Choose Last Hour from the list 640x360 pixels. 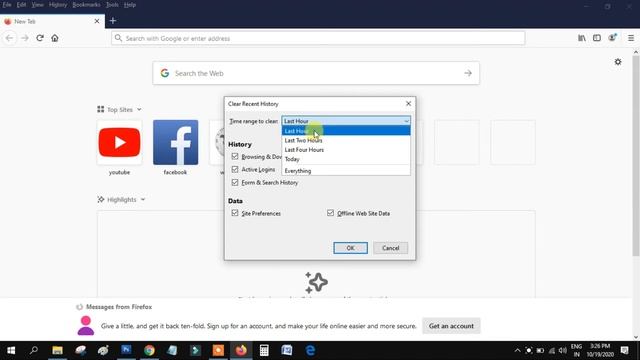(346, 131)
